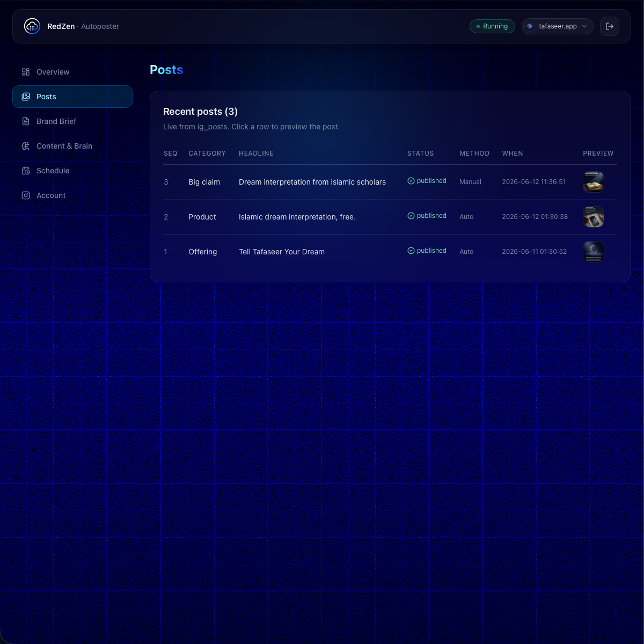Navigate to Schedule page

72,171
